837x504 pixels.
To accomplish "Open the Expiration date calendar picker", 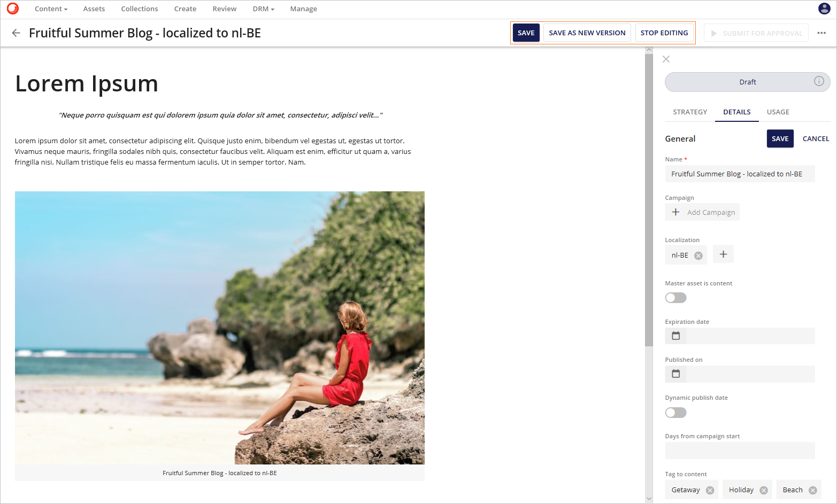I will tap(676, 336).
